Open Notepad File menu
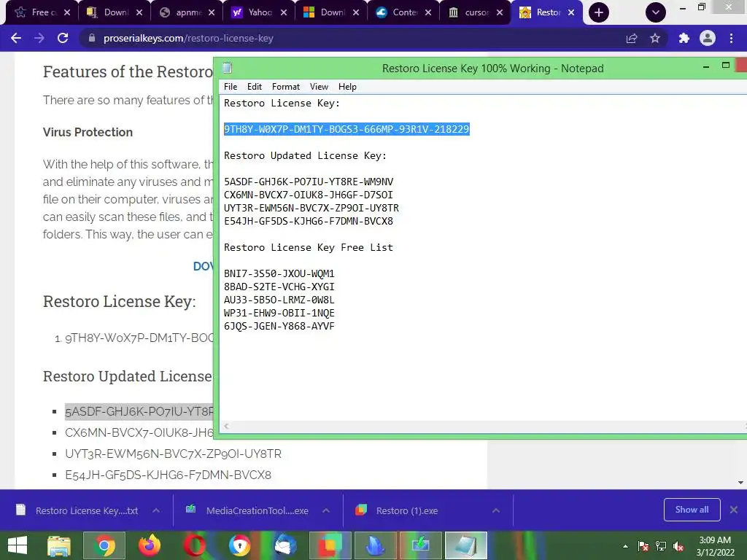This screenshot has height=560, width=747. 231,87
